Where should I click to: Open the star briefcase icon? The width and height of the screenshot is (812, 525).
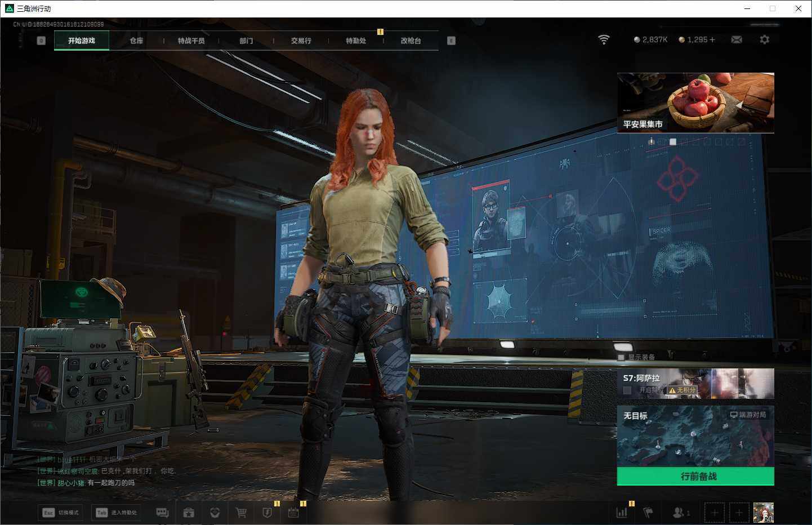pyautogui.click(x=189, y=513)
